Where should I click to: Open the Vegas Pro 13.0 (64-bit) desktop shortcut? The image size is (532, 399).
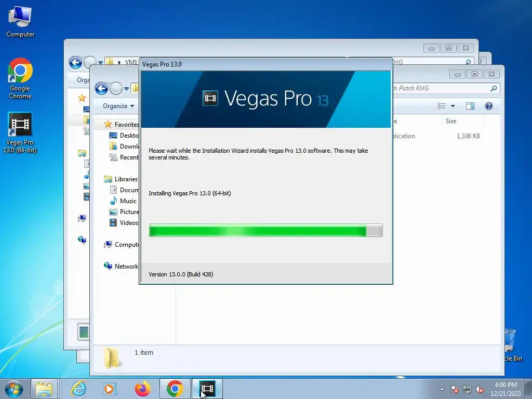click(20, 132)
